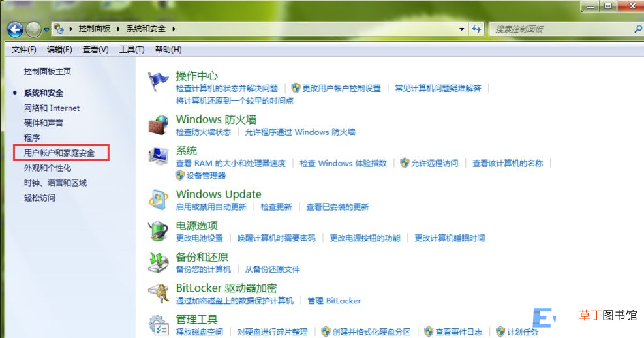Expand the arrow after 控制面板 breadcrumb

click(x=118, y=29)
